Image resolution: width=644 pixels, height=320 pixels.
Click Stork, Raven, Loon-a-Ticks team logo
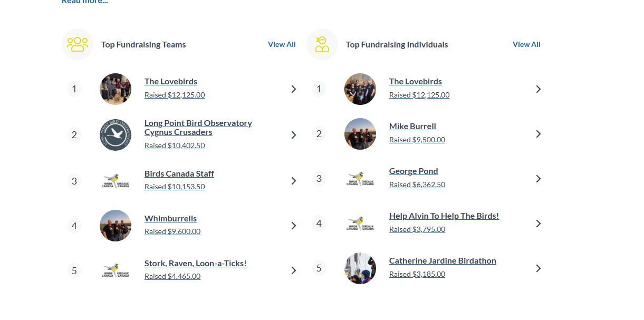(x=116, y=270)
